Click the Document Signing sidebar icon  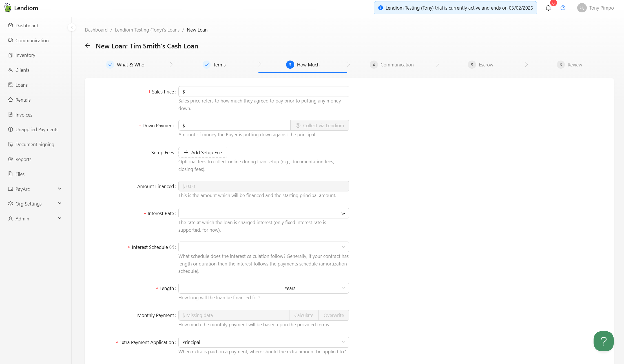pos(10,144)
